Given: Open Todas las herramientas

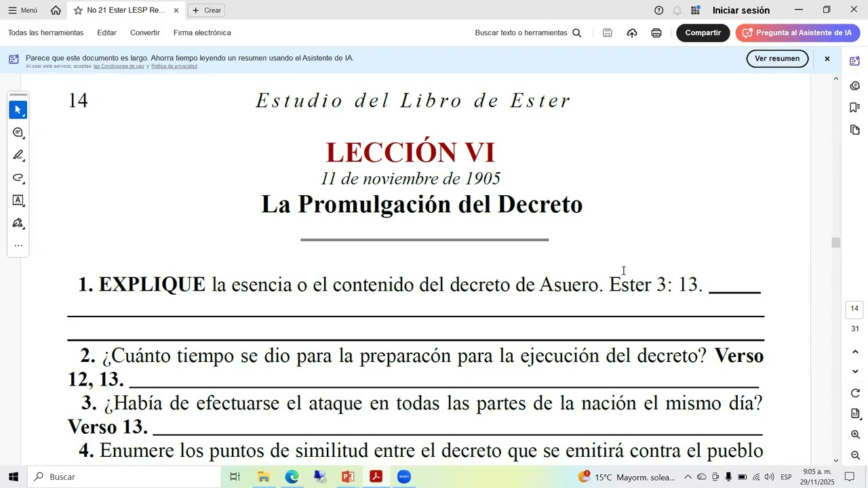Looking at the screenshot, I should (x=46, y=33).
